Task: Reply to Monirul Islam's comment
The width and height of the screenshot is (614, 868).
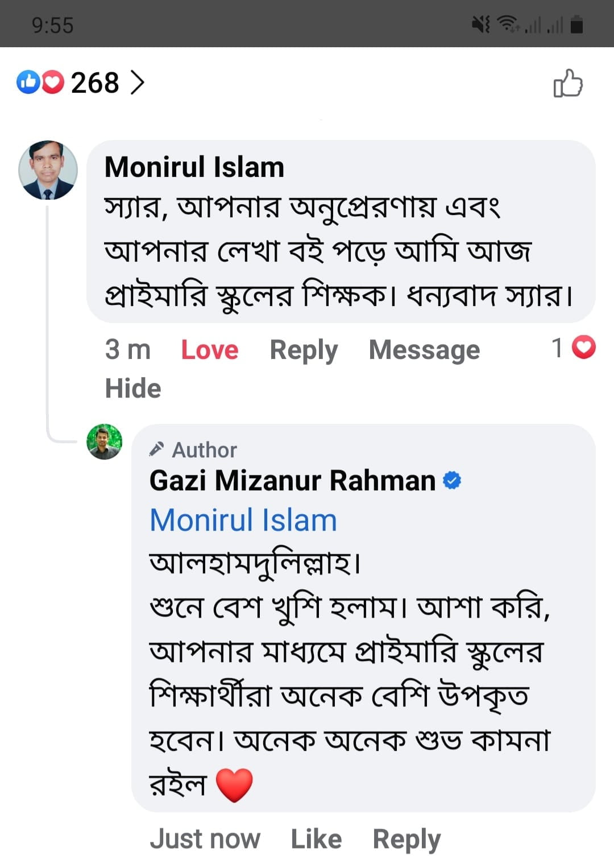Action: pyautogui.click(x=304, y=350)
